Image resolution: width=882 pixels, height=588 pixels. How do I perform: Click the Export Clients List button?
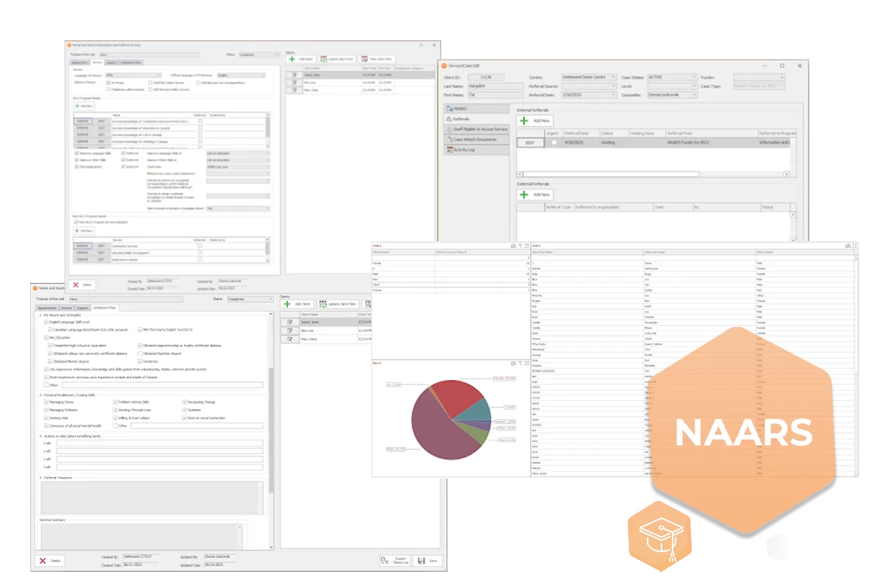(395, 560)
